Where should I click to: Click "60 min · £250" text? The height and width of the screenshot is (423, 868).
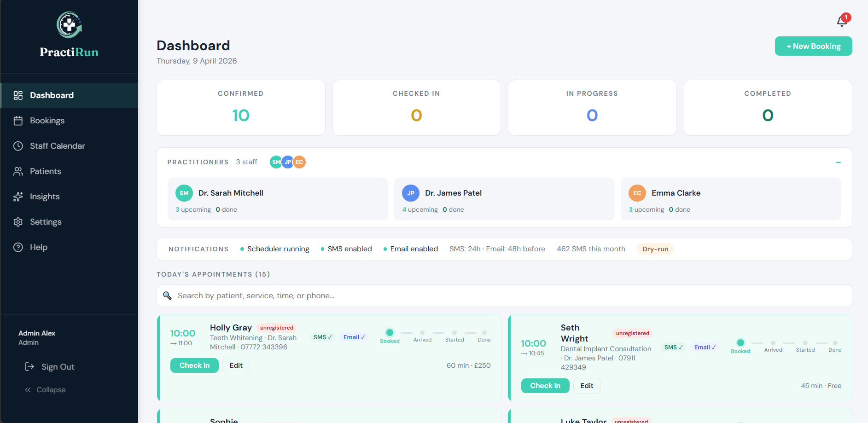tap(468, 365)
